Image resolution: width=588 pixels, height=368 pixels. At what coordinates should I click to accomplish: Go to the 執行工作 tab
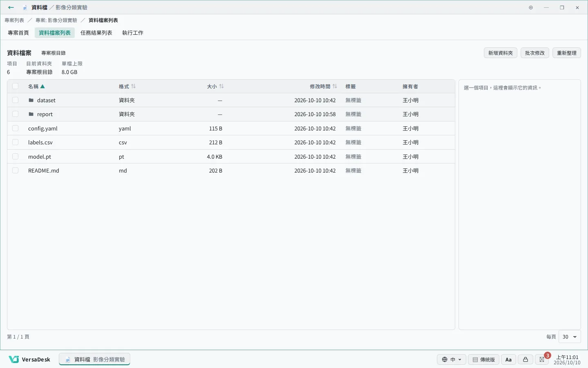click(133, 33)
